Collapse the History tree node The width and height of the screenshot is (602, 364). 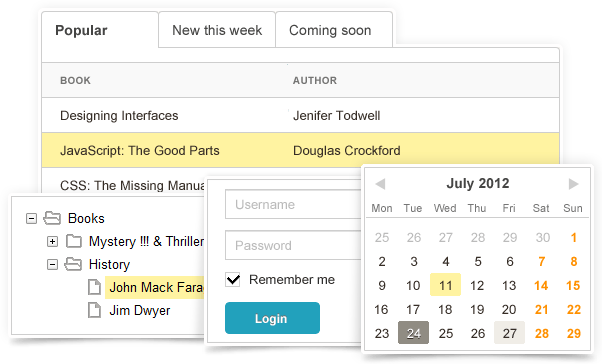point(52,265)
